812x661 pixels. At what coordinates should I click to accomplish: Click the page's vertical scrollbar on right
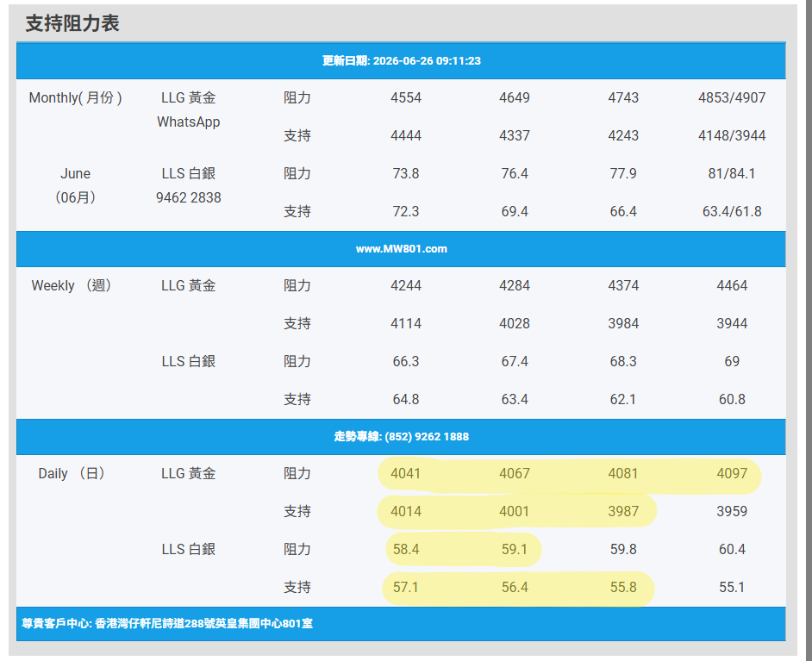807,330
